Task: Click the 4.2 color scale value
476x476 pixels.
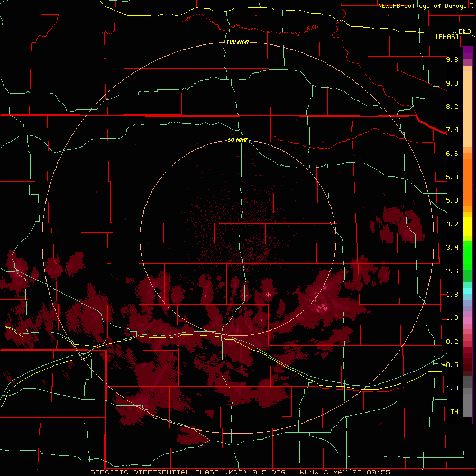Action: 452,224
